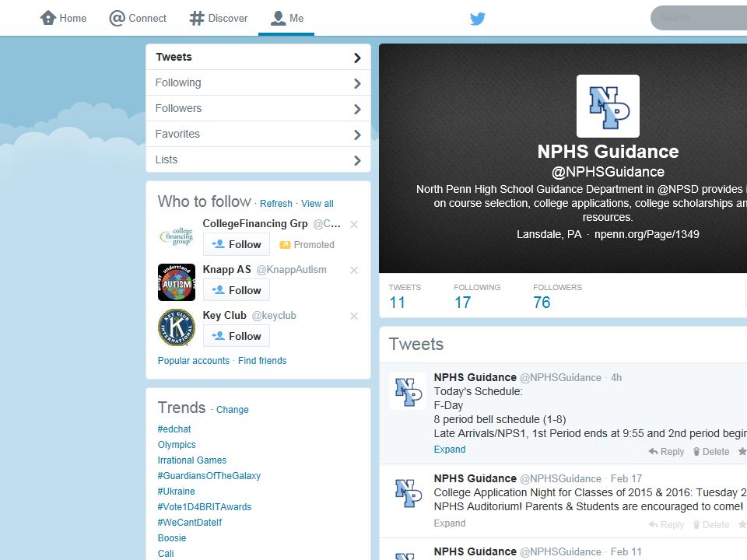The height and width of the screenshot is (560, 747).
Task: Click the Promoted badge icon
Action: tap(285, 245)
